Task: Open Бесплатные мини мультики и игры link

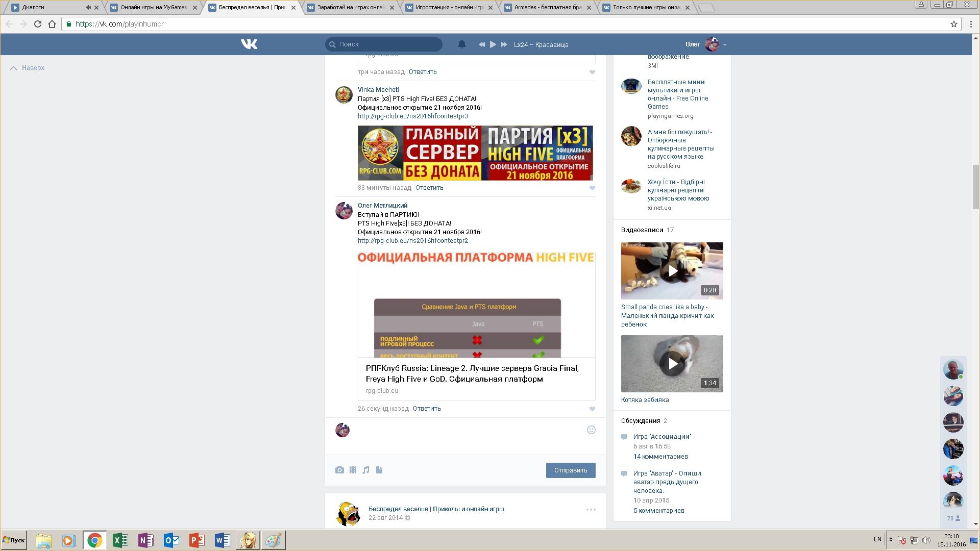Action: coord(678,94)
